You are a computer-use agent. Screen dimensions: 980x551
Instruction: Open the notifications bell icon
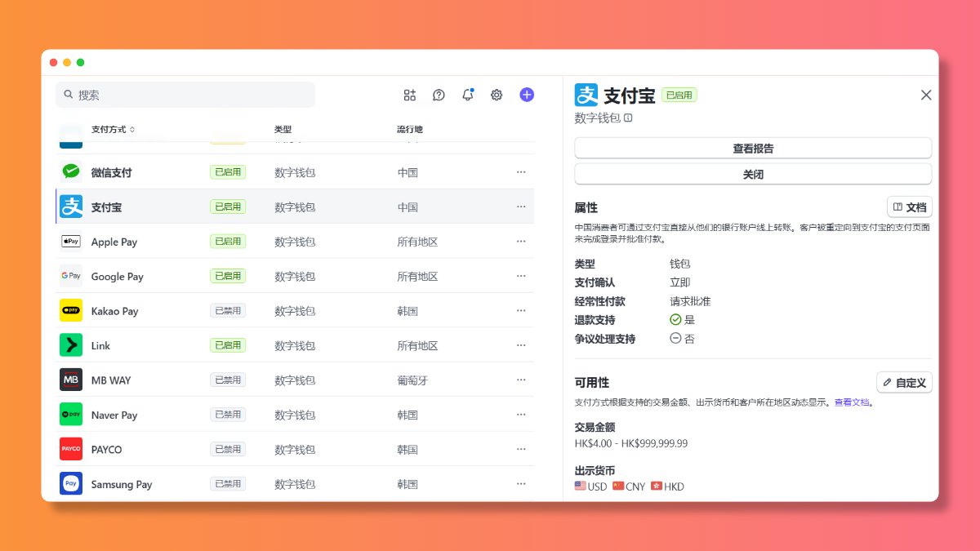(x=468, y=95)
